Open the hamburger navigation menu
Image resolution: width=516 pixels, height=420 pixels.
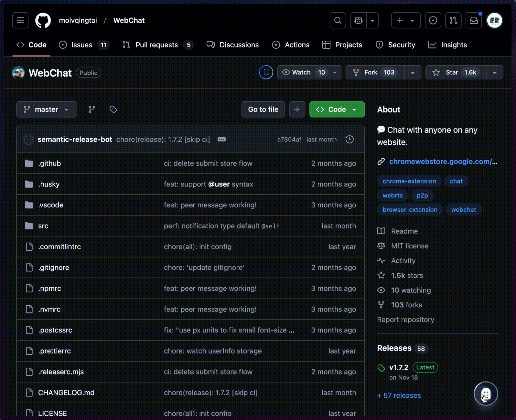click(x=20, y=20)
